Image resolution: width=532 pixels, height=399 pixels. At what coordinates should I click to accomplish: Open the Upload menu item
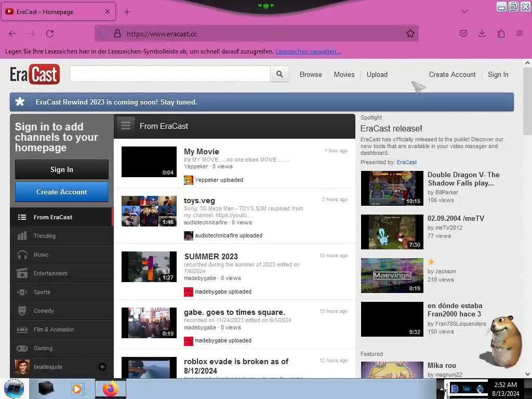click(x=377, y=74)
